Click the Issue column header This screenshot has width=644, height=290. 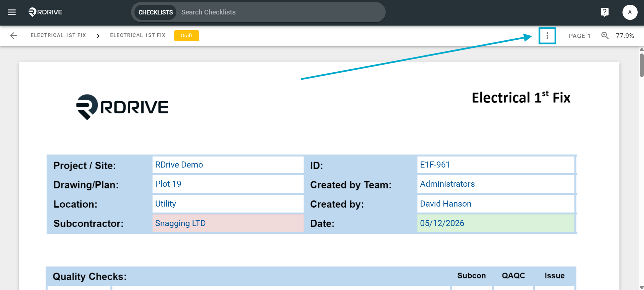554,276
